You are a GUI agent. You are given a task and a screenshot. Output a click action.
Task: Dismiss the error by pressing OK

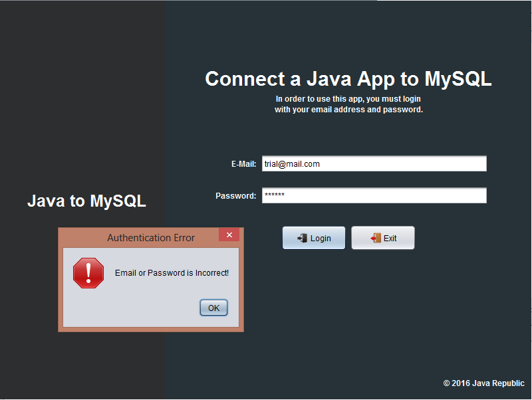coord(213,307)
